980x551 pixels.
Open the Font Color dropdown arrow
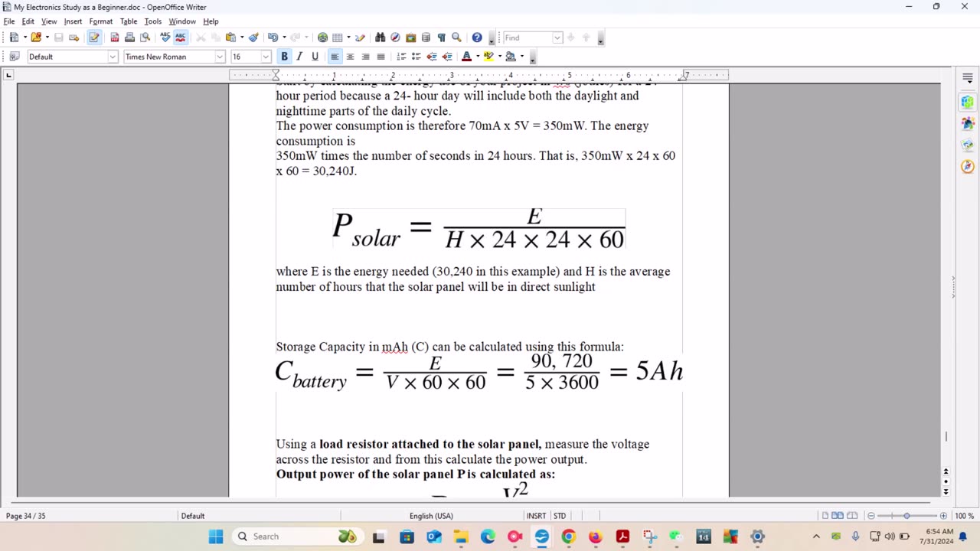477,57
